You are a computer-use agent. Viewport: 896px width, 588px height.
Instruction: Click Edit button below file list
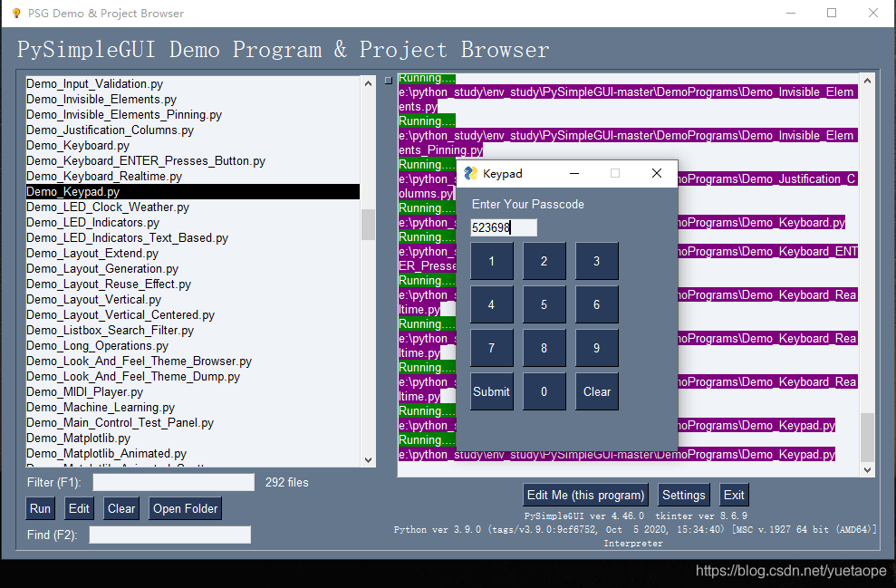(79, 508)
